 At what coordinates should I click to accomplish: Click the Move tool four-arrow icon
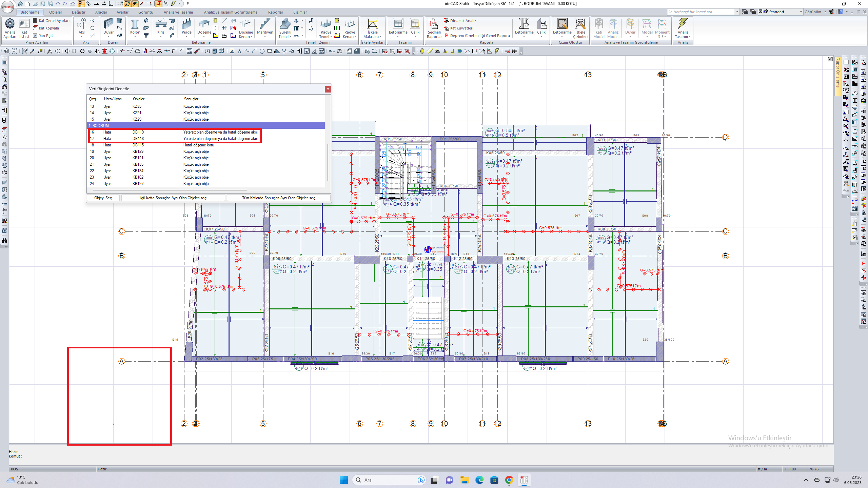67,51
